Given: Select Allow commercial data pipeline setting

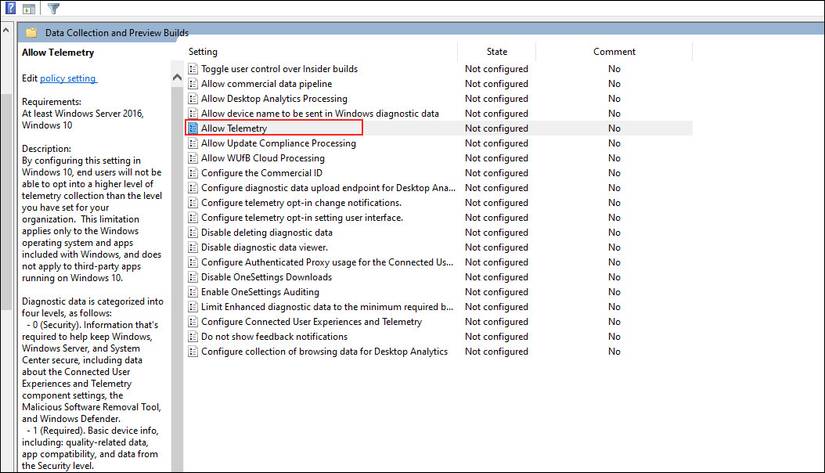Looking at the screenshot, I should pos(266,84).
